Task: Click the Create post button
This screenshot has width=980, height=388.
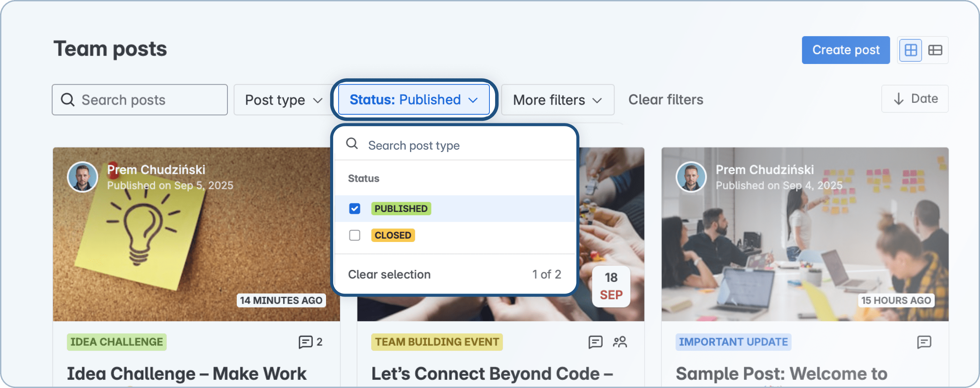Action: click(x=845, y=50)
